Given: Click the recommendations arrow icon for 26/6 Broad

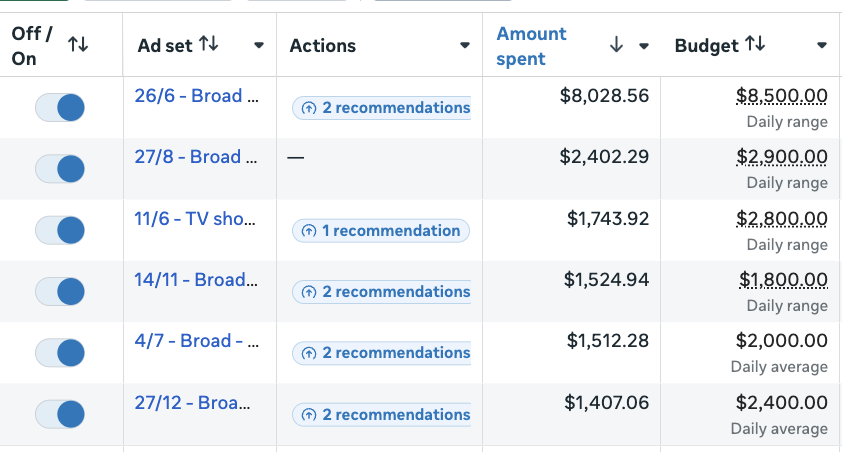Looking at the screenshot, I should tap(309, 108).
